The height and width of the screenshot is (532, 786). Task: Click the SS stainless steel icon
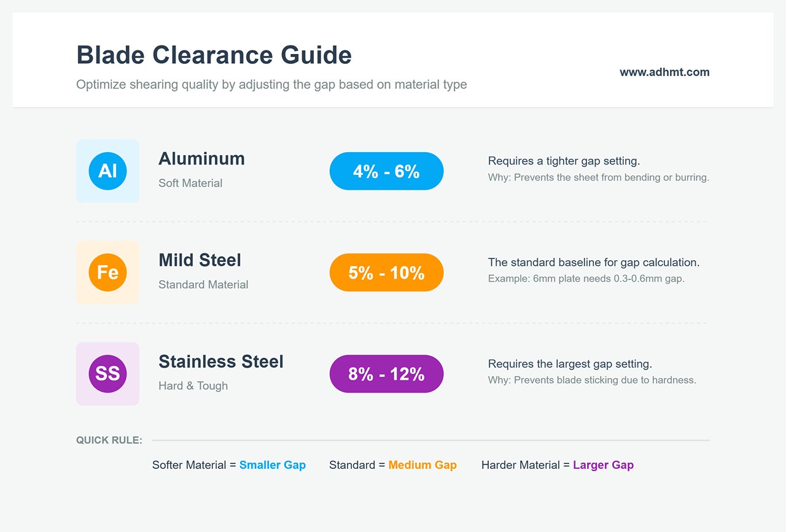point(107,373)
